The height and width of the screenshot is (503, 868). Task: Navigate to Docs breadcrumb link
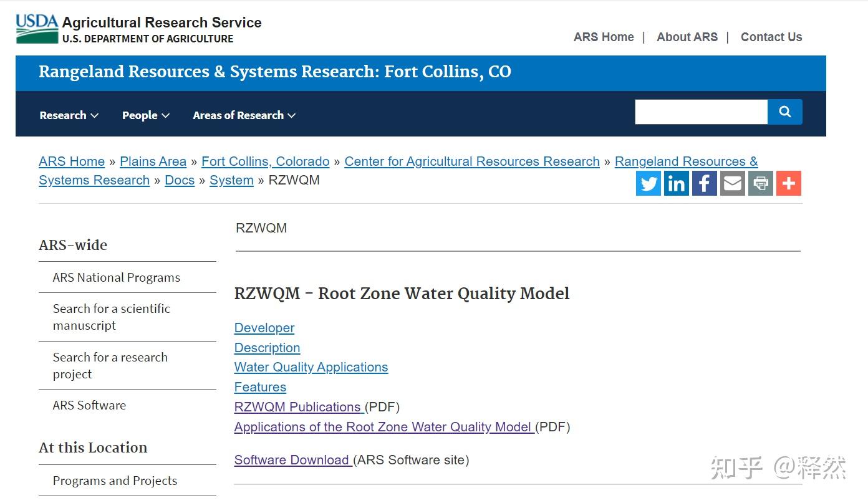click(180, 180)
